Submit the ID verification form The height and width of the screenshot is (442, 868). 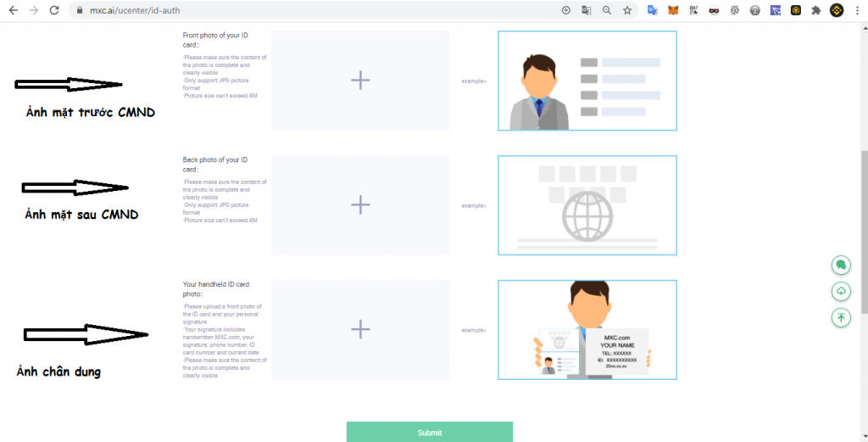[x=430, y=432]
